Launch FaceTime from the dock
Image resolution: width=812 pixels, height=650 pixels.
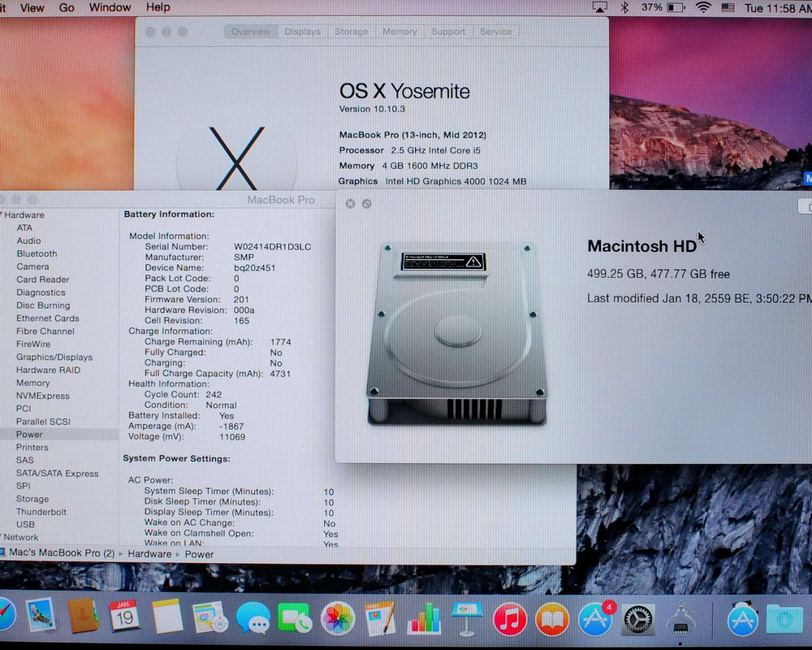[x=295, y=617]
